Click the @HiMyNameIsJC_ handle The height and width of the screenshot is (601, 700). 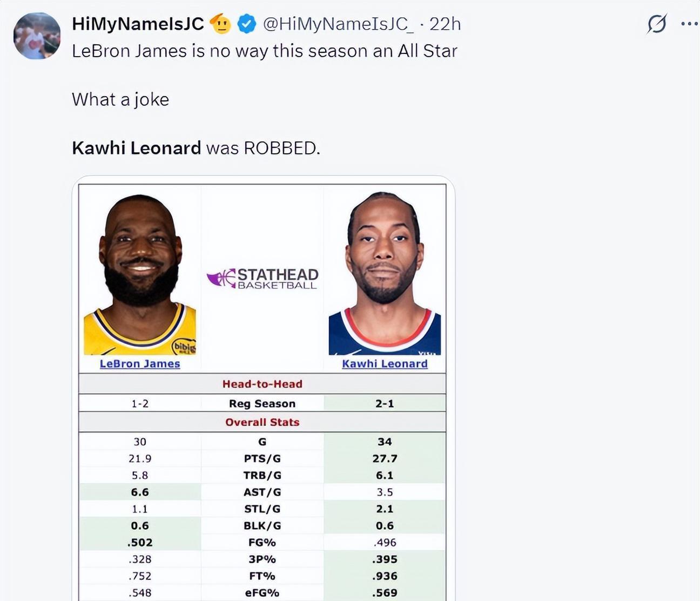point(338,24)
